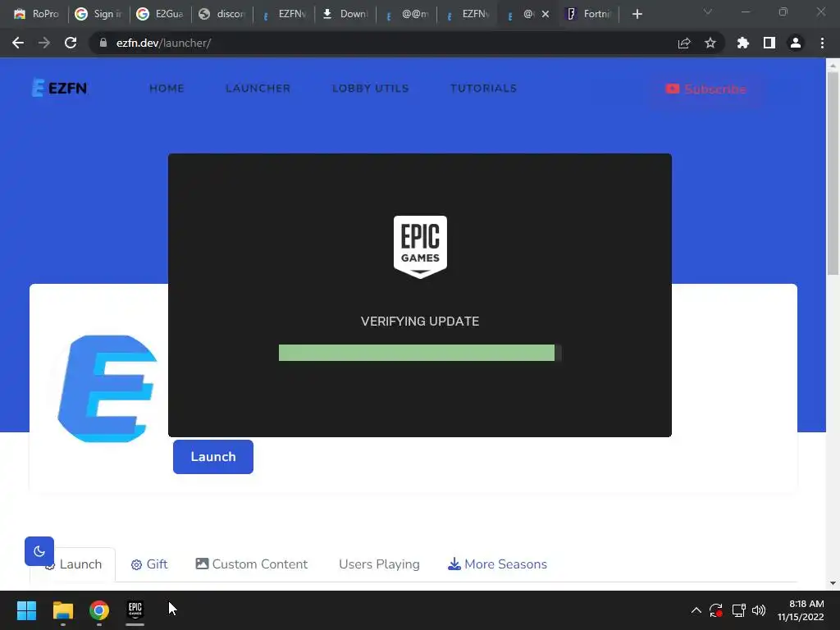Open the Chrome three-dot menu
840x630 pixels.
point(822,43)
